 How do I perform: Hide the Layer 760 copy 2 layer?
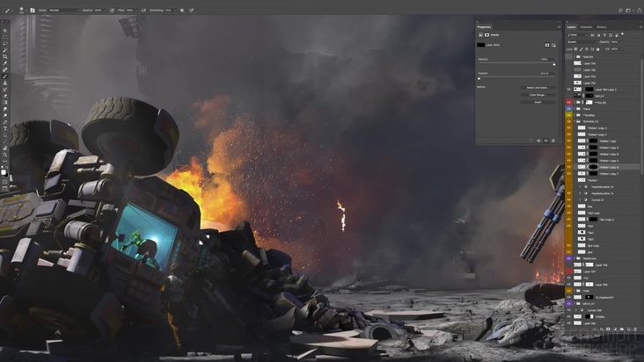[569, 90]
